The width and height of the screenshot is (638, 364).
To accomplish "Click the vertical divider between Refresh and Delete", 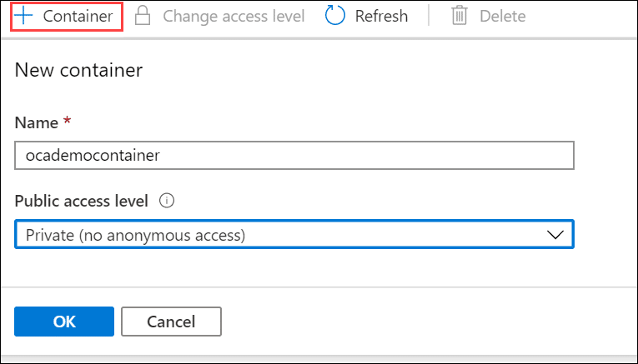I will [x=429, y=16].
